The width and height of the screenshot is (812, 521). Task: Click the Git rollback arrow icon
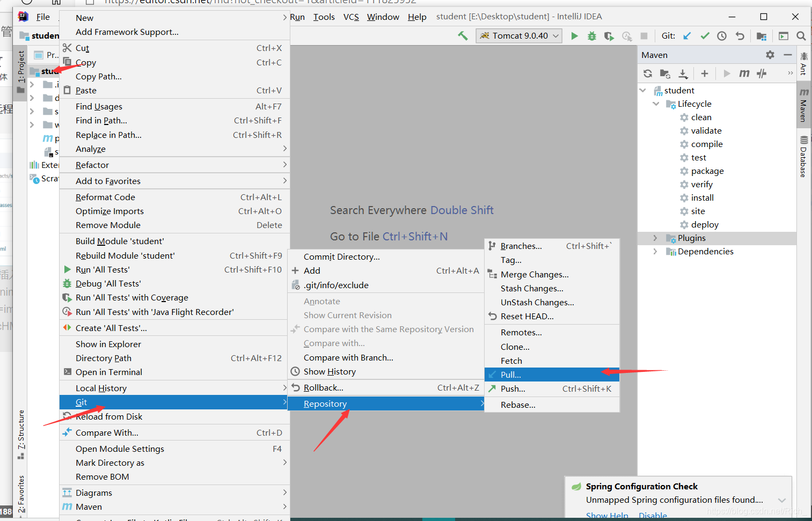740,36
